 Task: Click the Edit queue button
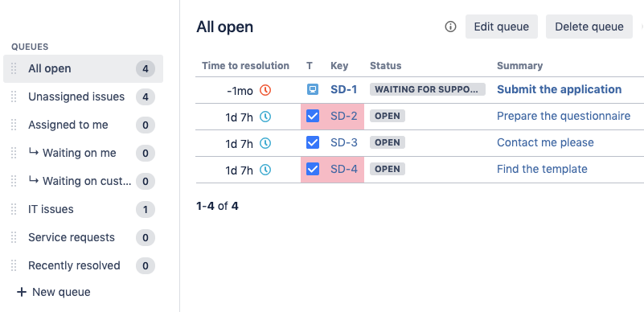click(502, 27)
